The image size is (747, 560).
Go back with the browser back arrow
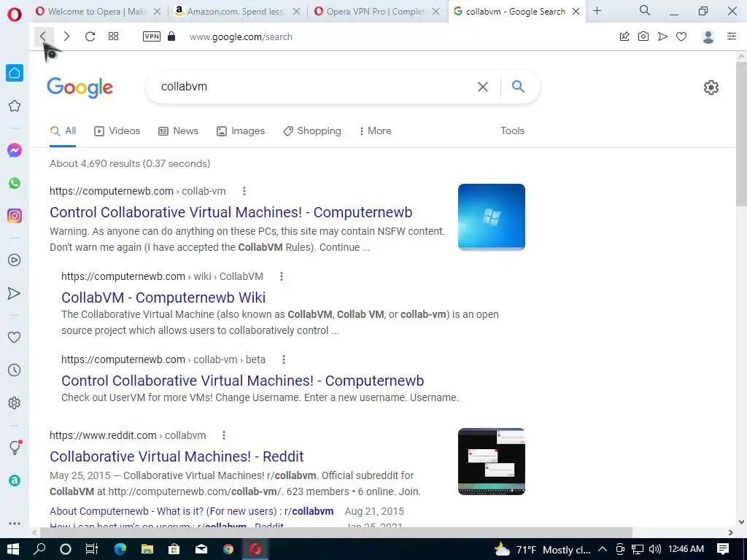pyautogui.click(x=43, y=36)
